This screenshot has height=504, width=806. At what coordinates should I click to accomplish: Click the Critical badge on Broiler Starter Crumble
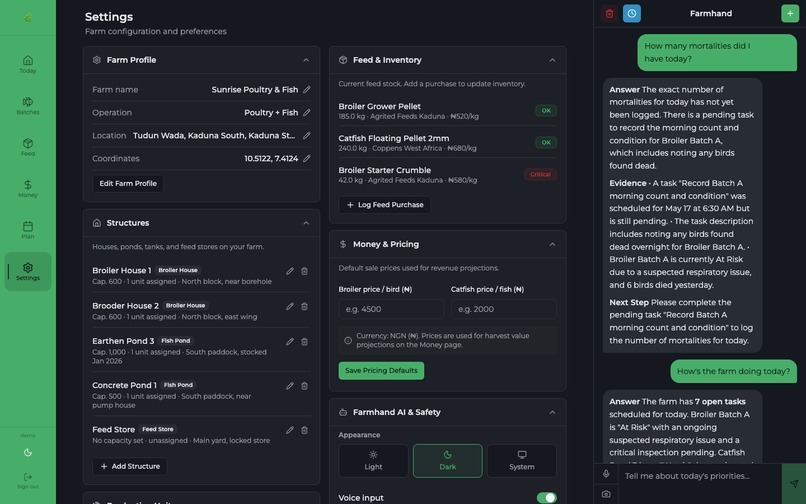(x=540, y=174)
